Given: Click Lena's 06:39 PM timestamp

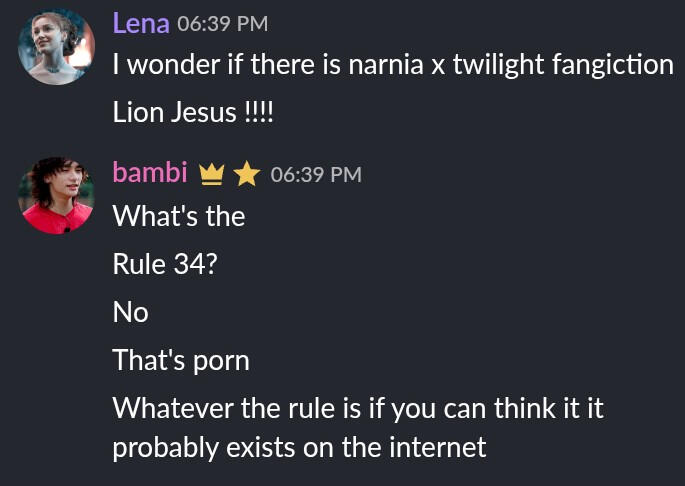Looking at the screenshot, I should 222,24.
